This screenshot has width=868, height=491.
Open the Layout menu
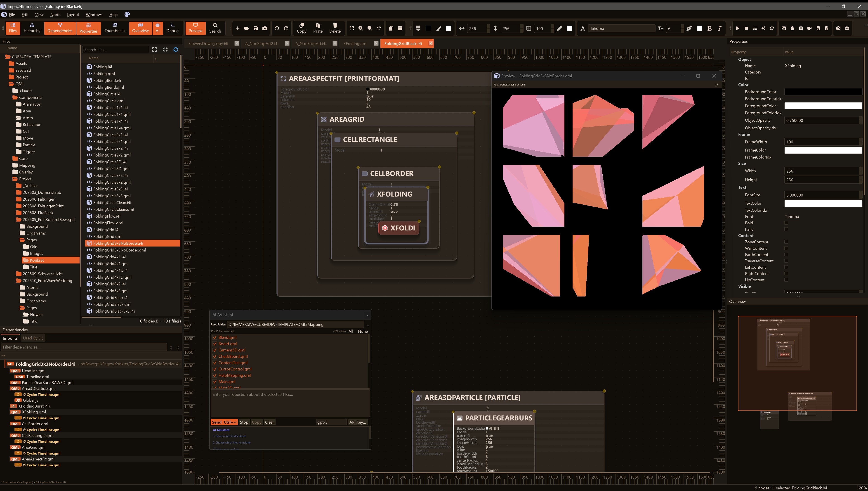coord(73,14)
